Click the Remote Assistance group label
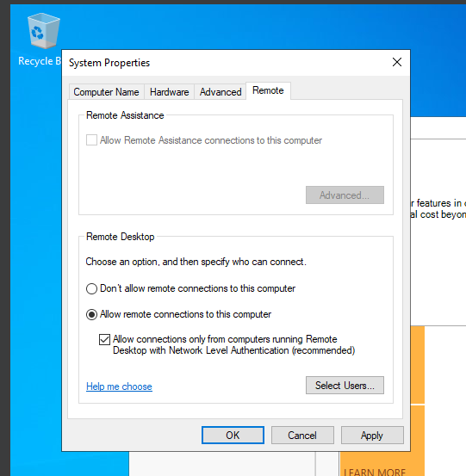This screenshot has height=476, width=466. tap(125, 115)
